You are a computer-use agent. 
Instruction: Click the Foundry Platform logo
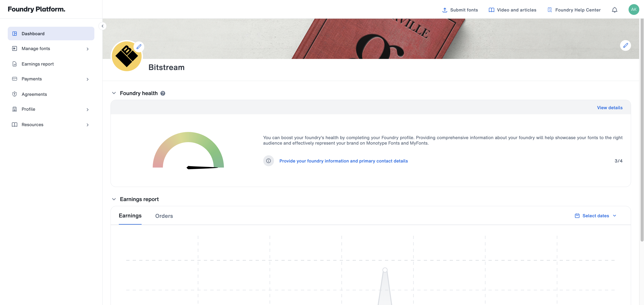(x=37, y=9)
